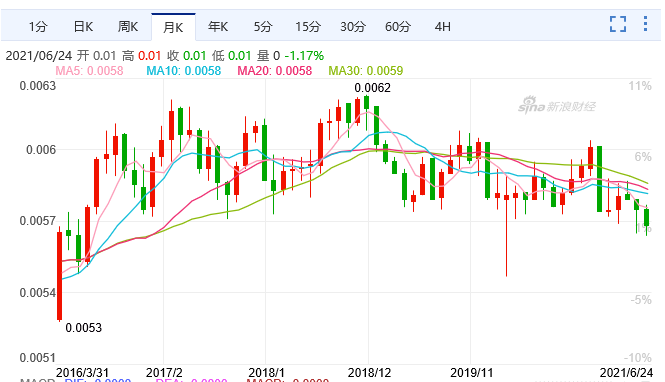Click the 2018/12 date axis label

click(369, 373)
